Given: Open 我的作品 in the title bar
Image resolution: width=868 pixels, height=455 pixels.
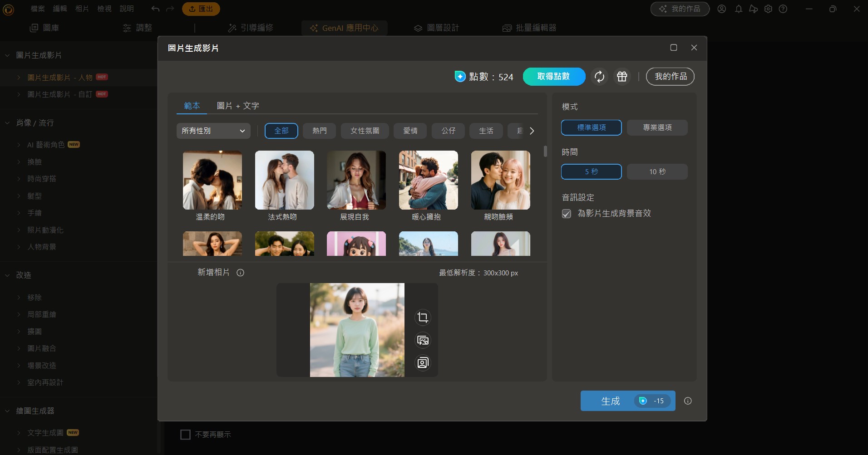Looking at the screenshot, I should 680,9.
